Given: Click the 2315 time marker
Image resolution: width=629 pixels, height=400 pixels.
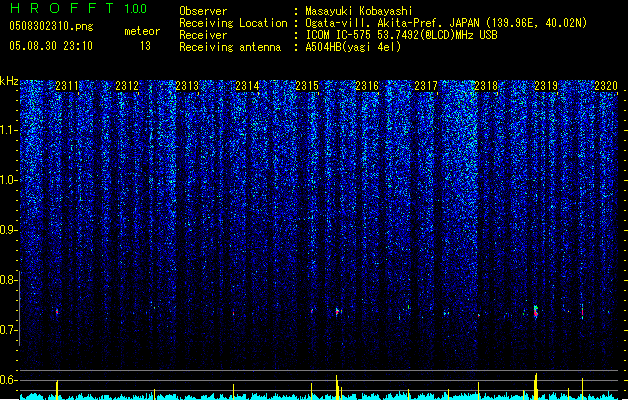Looking at the screenshot, I should (307, 86).
